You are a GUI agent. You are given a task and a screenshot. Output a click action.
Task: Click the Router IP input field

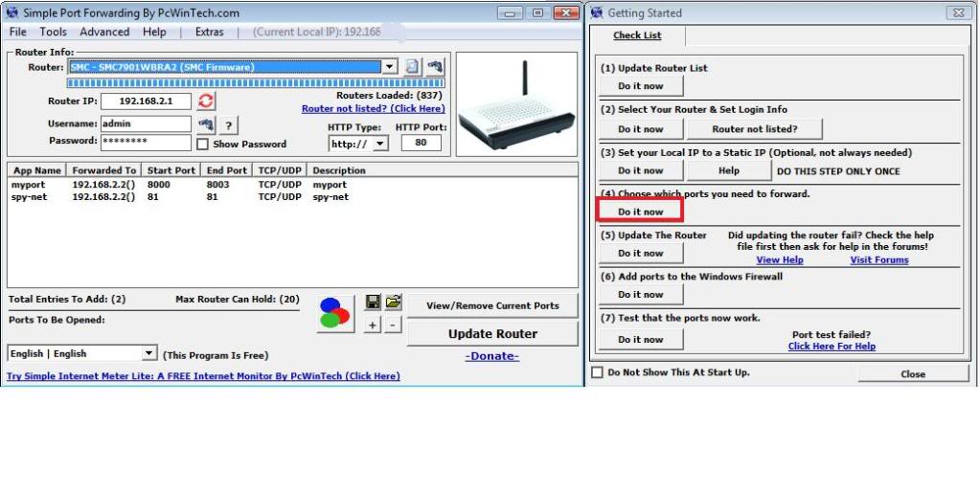coord(146,101)
